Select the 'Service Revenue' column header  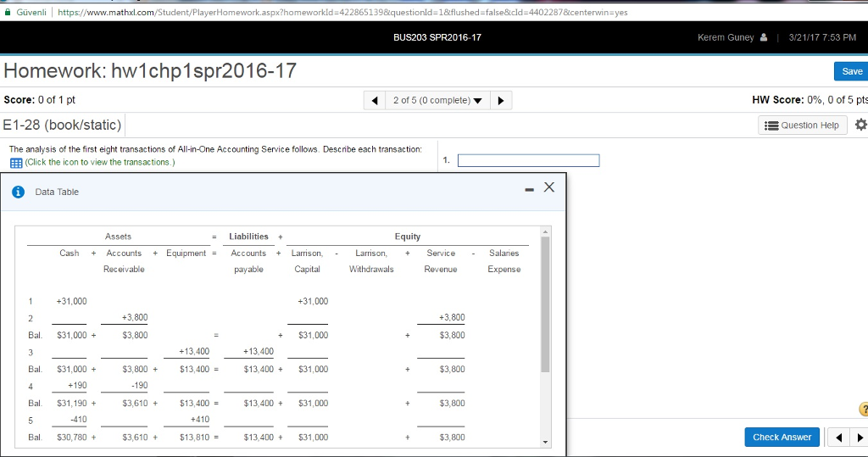pos(441,261)
